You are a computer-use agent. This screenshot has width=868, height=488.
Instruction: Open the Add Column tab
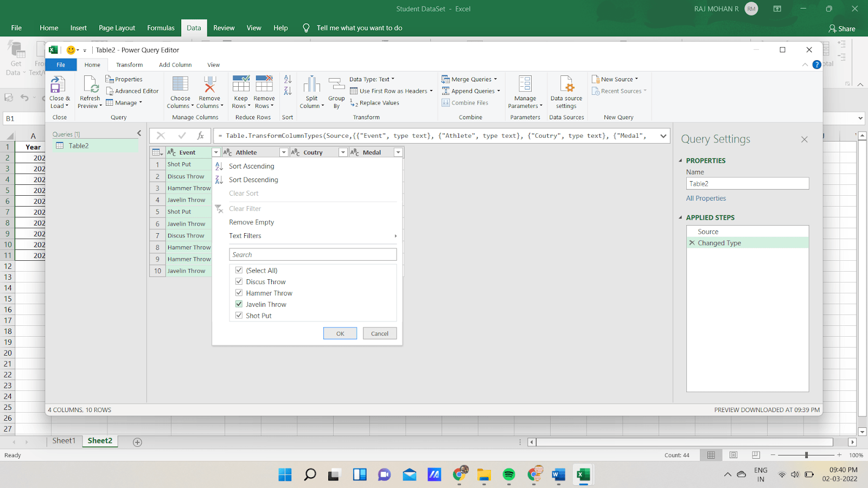point(175,64)
